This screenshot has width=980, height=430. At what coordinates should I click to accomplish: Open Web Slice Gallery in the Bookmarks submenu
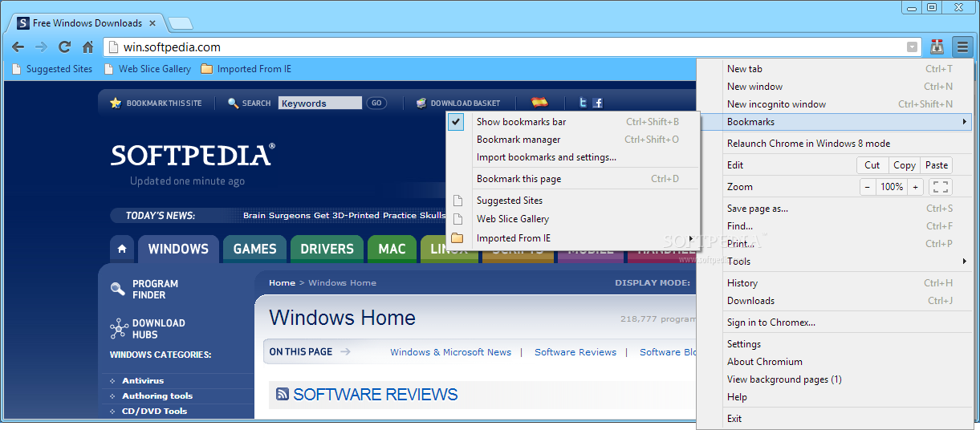(x=573, y=219)
